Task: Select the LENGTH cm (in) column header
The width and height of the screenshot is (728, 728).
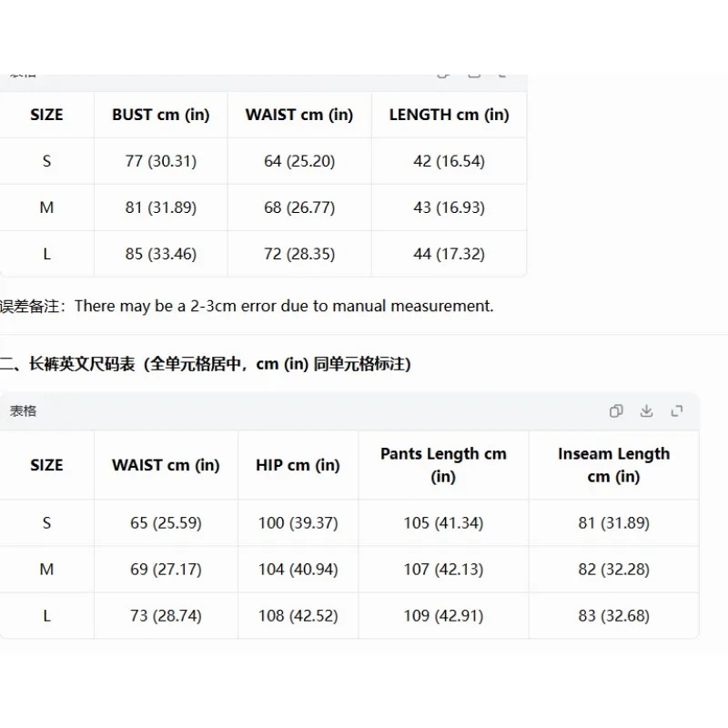Action: 449,115
